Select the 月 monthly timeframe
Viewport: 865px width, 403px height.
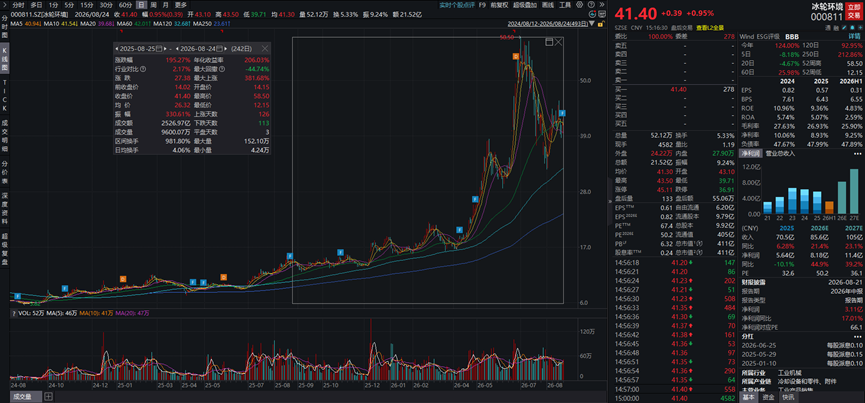[164, 4]
